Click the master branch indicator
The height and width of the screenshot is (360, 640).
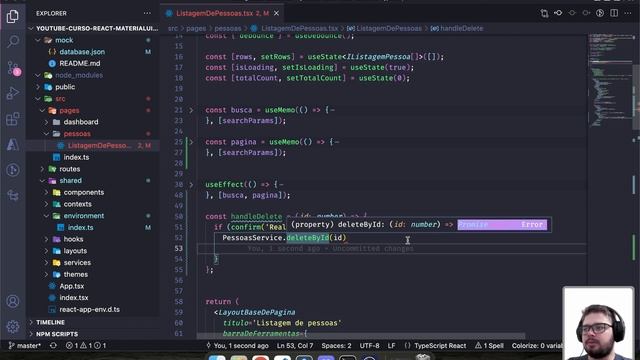[x=24, y=346]
